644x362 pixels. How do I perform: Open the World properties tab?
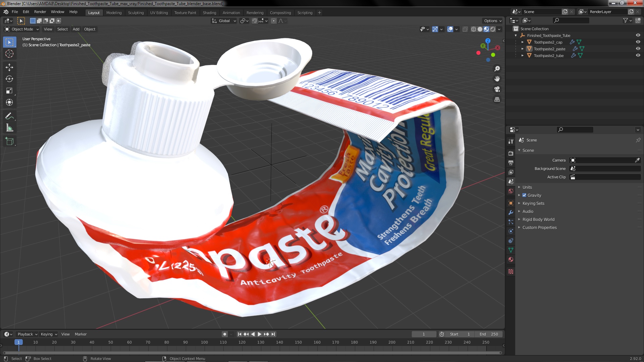pyautogui.click(x=511, y=191)
